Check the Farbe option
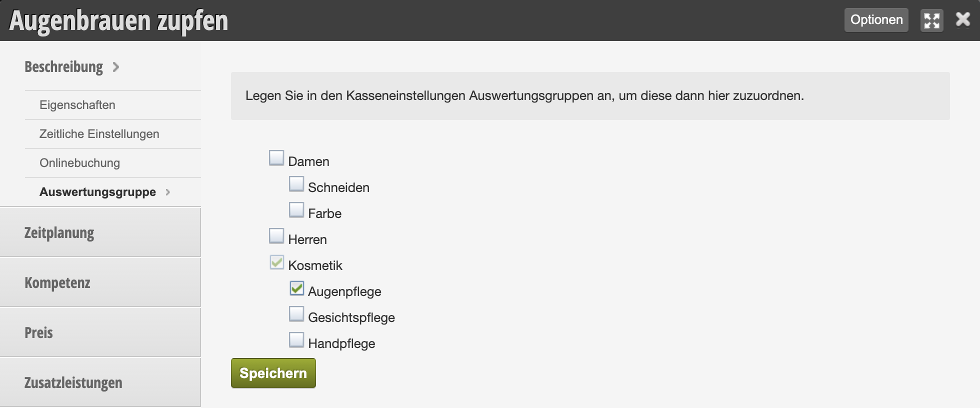The image size is (980, 408). coord(296,210)
